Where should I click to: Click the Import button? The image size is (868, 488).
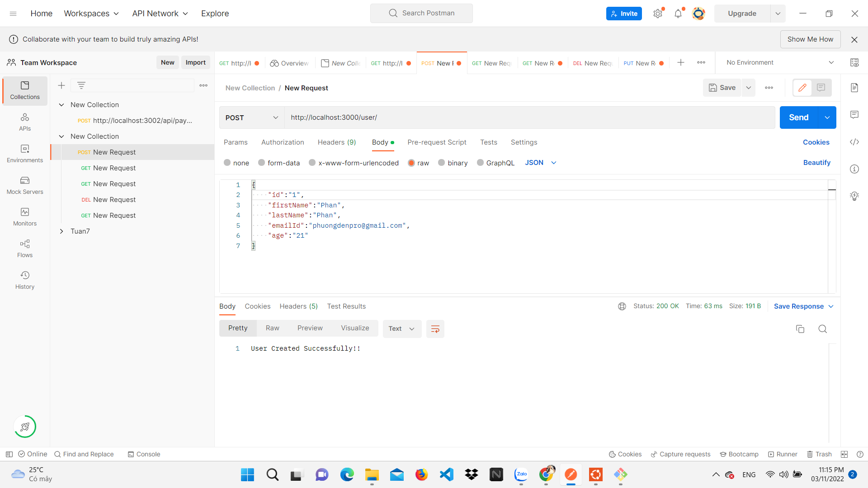point(195,63)
